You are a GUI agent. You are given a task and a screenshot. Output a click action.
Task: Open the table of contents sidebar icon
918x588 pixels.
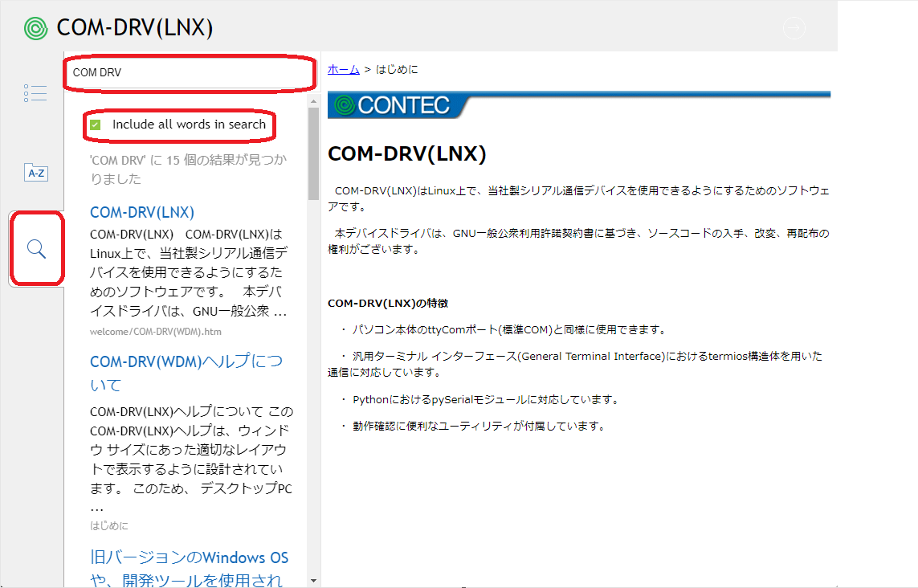pyautogui.click(x=35, y=93)
